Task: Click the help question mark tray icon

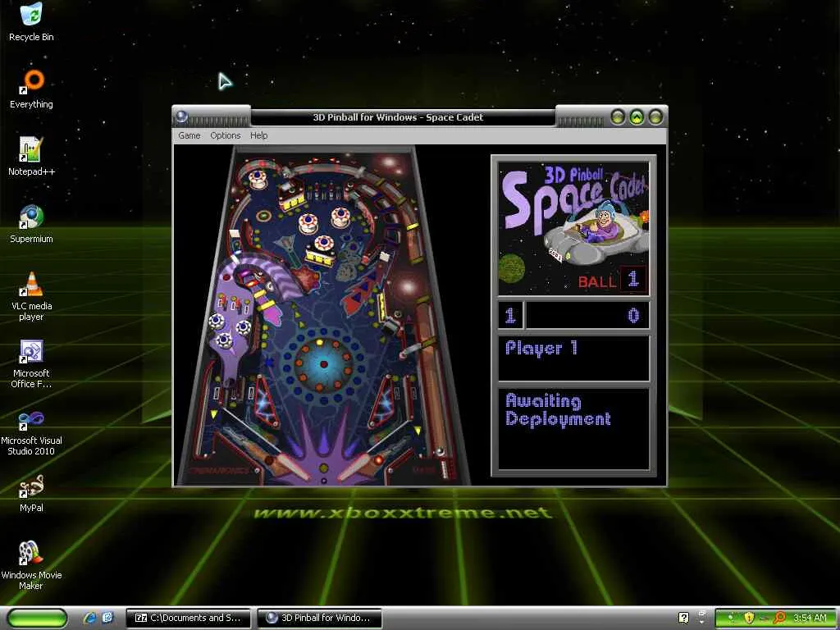Action: tap(683, 618)
